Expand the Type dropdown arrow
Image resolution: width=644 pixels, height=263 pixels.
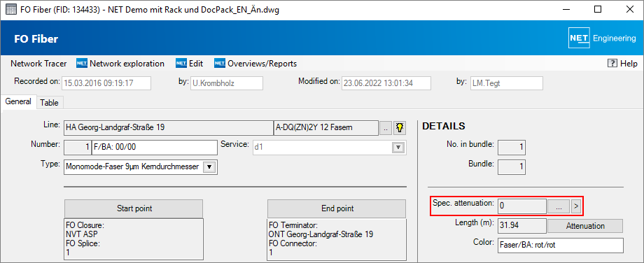coord(209,167)
